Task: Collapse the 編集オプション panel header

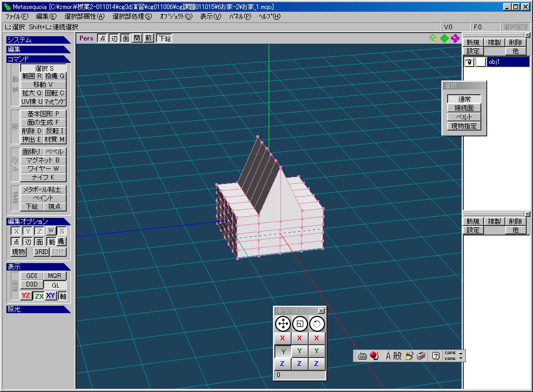Action: pyautogui.click(x=38, y=222)
